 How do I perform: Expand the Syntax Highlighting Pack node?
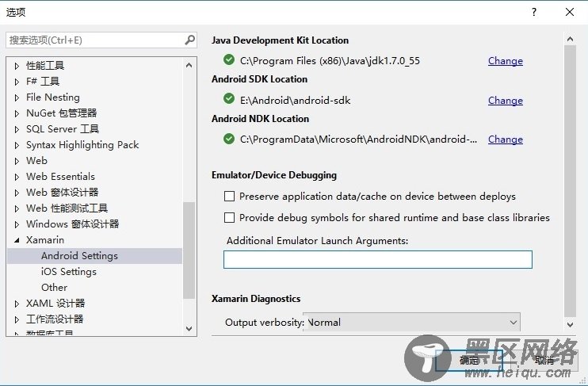17,145
